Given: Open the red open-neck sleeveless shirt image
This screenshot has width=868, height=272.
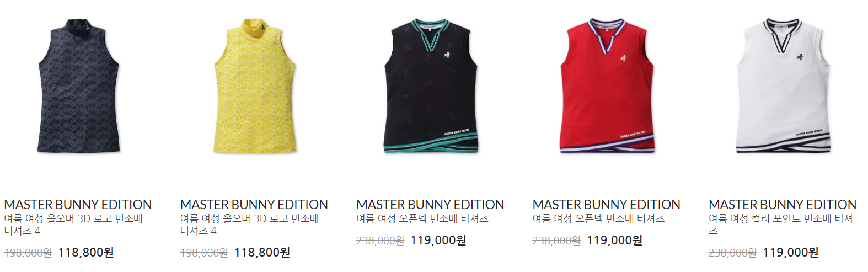Looking at the screenshot, I should coord(608,86).
